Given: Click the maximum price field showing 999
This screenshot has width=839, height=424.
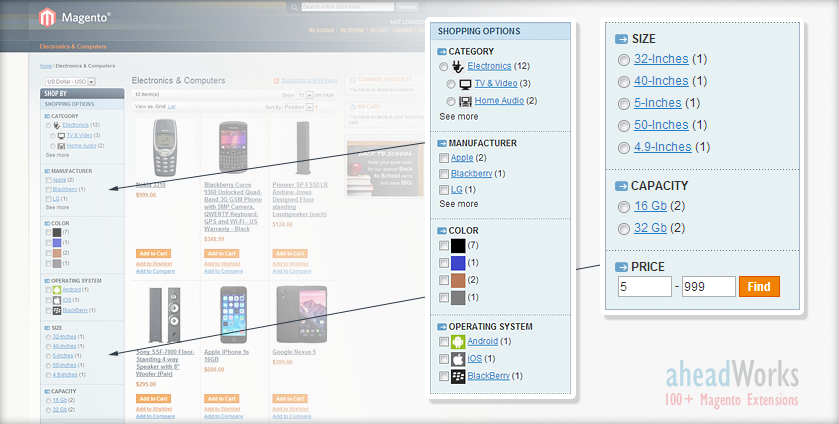Looking at the screenshot, I should (x=708, y=286).
